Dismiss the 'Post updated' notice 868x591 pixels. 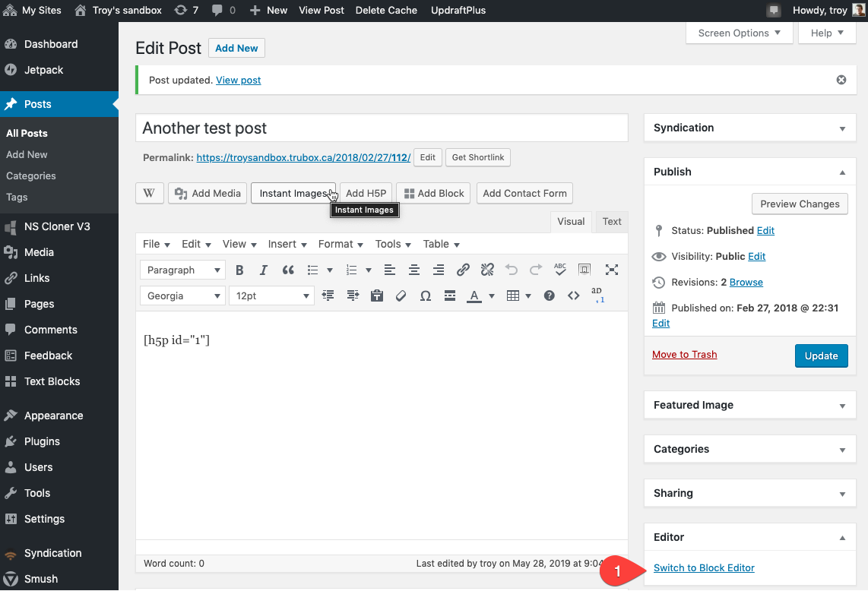pyautogui.click(x=841, y=80)
